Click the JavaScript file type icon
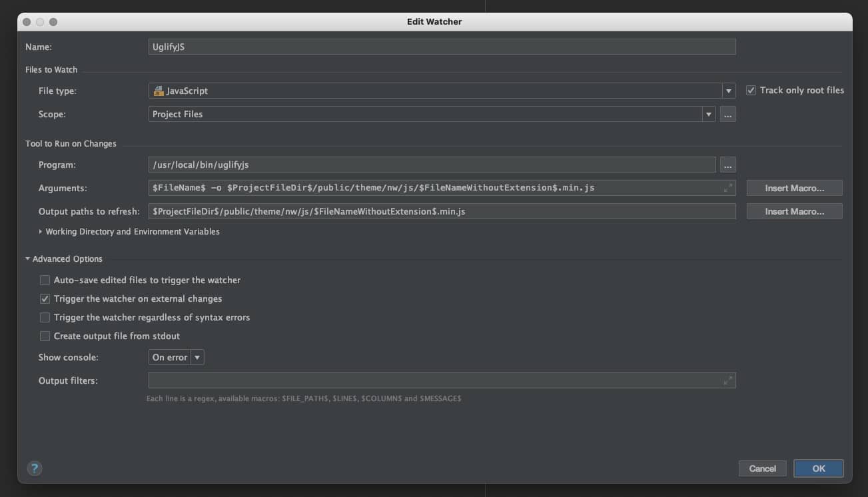Screen dimensions: 868x497 pyautogui.click(x=159, y=91)
